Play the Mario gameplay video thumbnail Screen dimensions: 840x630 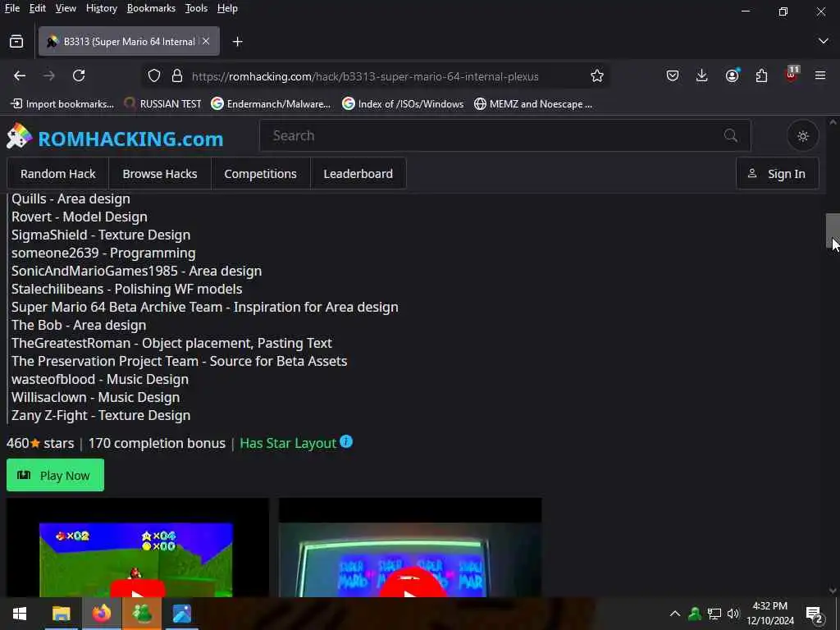(138, 547)
